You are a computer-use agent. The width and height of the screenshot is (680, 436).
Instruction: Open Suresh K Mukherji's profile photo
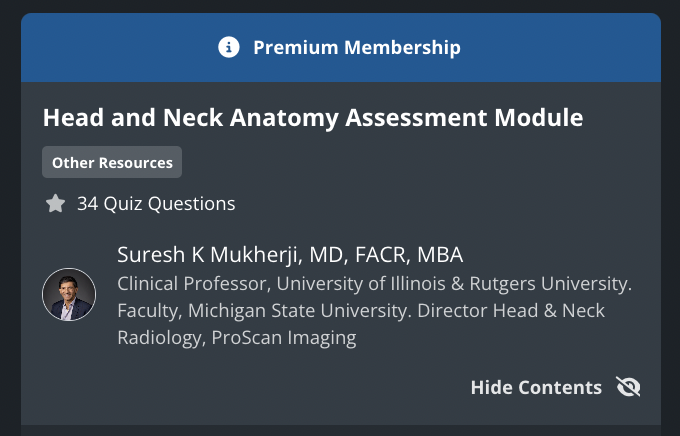coord(69,295)
